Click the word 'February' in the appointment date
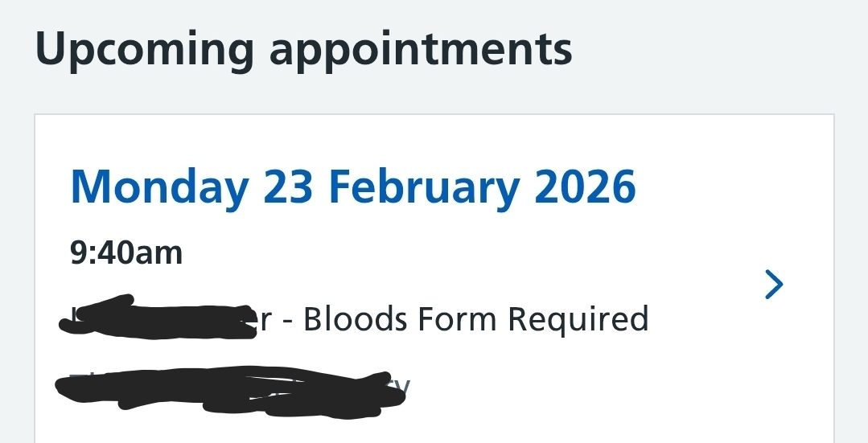Viewport: 868px width, 443px height. point(424,187)
